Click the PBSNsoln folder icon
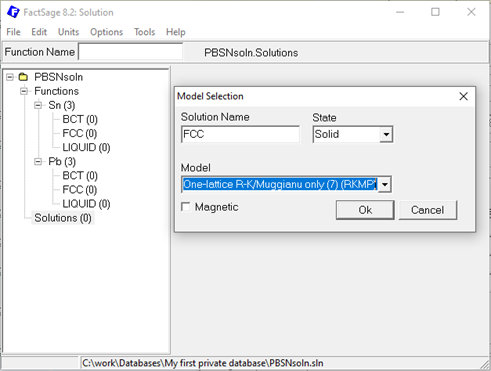This screenshot has height=371, width=491. pos(23,77)
